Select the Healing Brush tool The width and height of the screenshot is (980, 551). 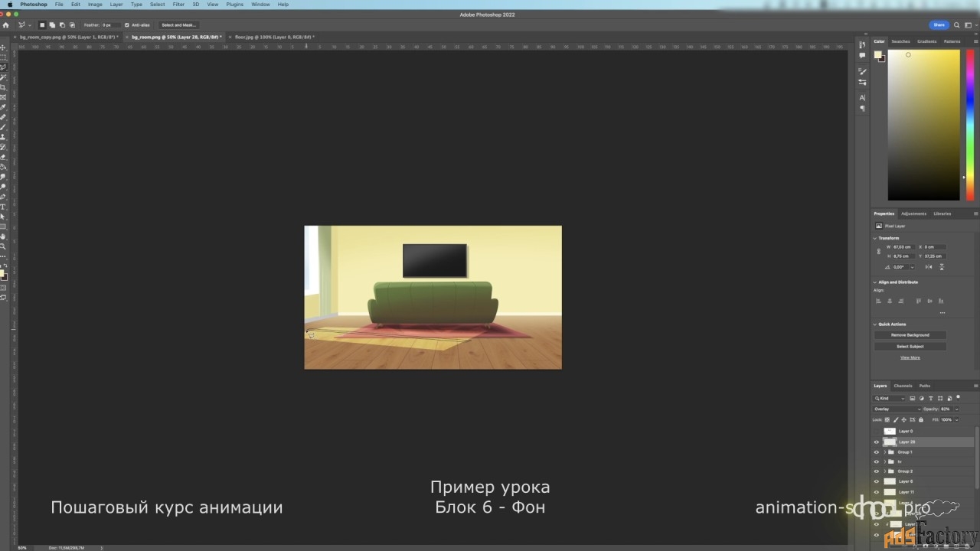(x=3, y=116)
